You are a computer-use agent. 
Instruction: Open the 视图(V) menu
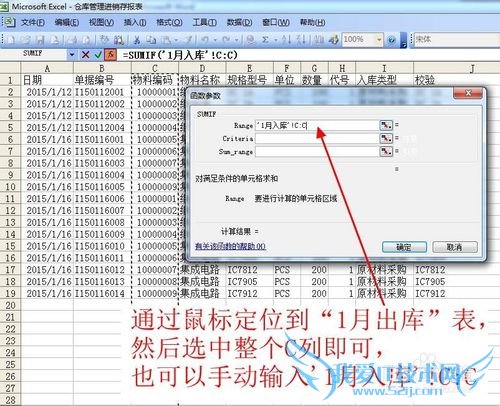[x=101, y=22]
